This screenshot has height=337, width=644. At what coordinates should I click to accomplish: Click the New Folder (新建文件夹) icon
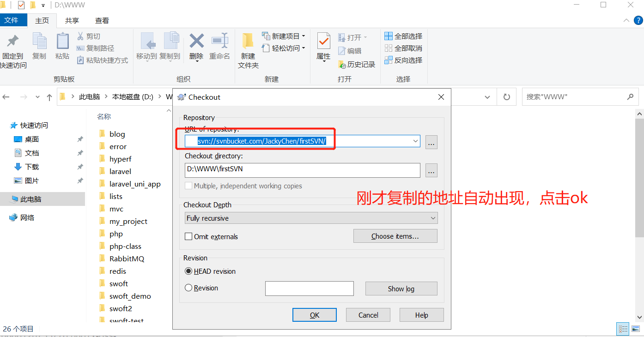(x=248, y=42)
